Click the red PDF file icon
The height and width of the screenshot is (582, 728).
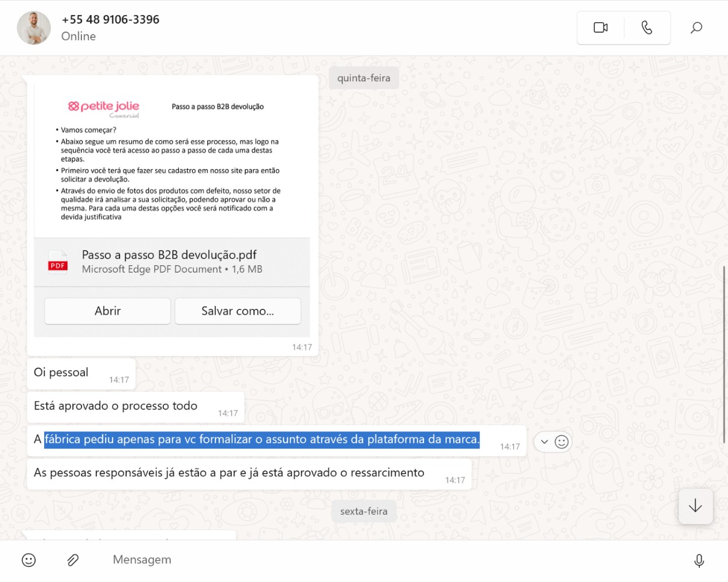(58, 263)
